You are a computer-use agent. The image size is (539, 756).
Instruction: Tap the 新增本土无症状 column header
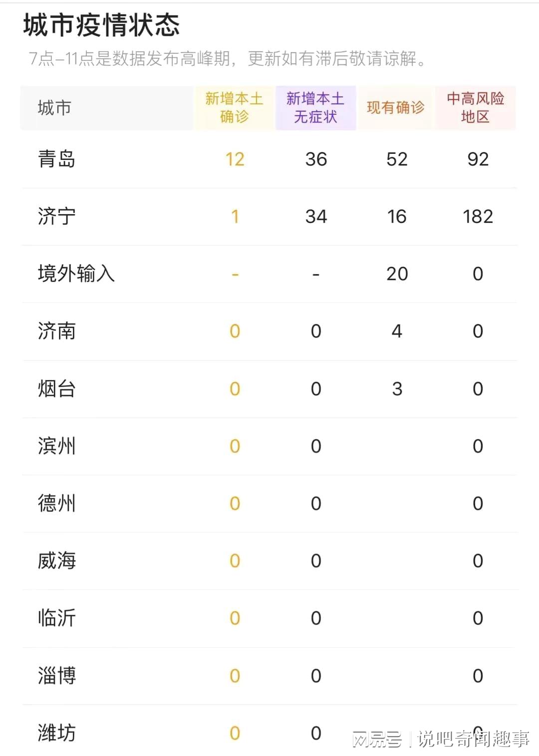click(315, 108)
